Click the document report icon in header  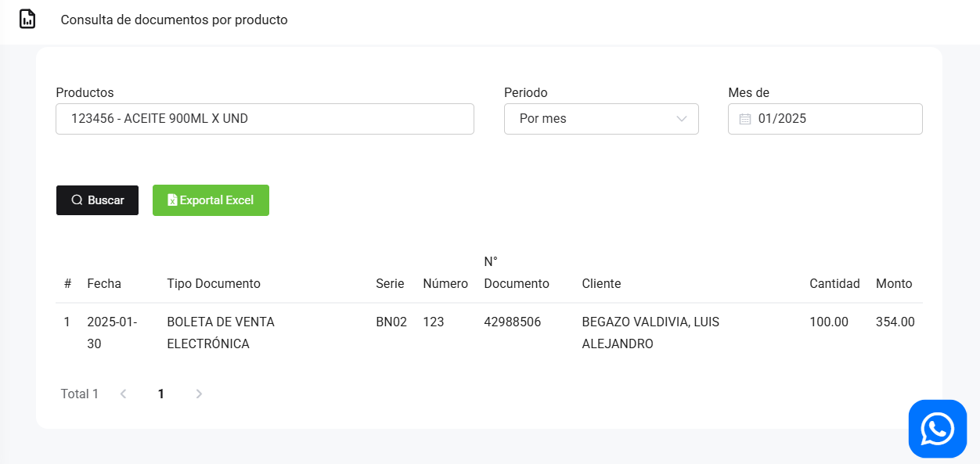pos(27,20)
